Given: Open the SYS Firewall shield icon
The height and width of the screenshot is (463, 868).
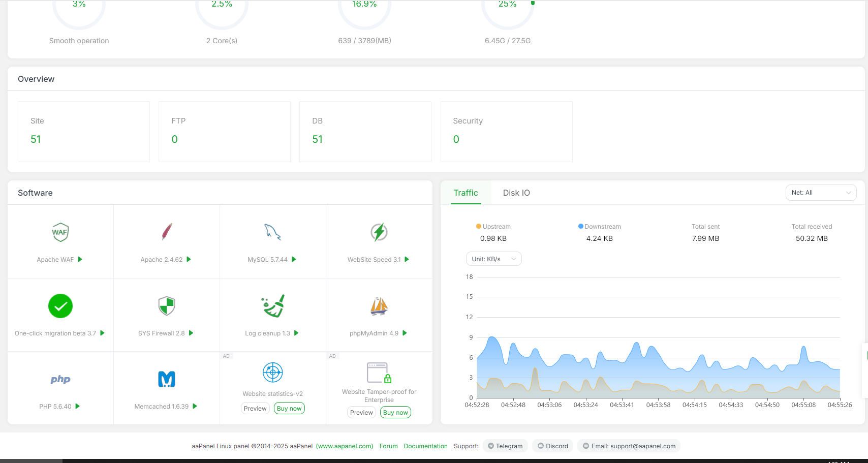Looking at the screenshot, I should (x=166, y=306).
